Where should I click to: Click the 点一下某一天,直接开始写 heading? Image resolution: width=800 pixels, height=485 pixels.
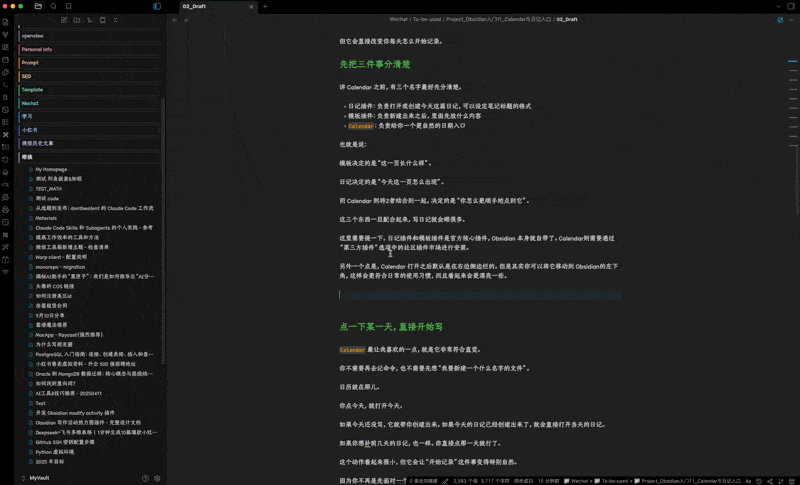391,327
